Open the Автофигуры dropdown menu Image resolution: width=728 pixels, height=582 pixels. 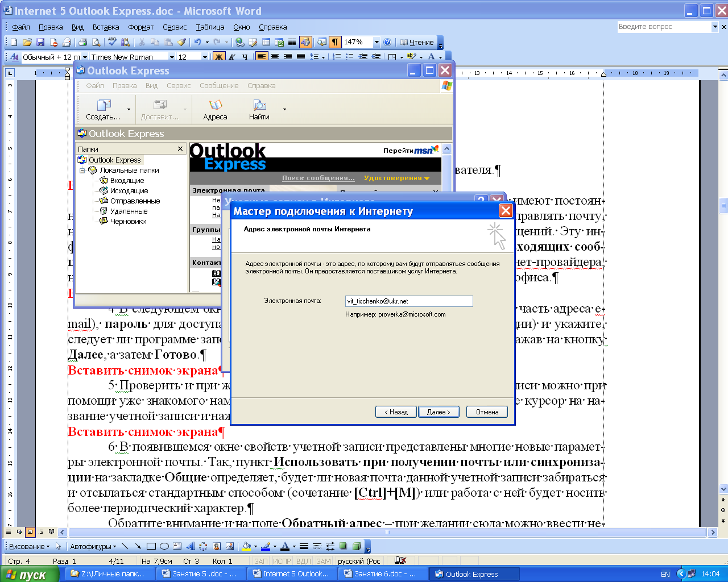coord(93,546)
